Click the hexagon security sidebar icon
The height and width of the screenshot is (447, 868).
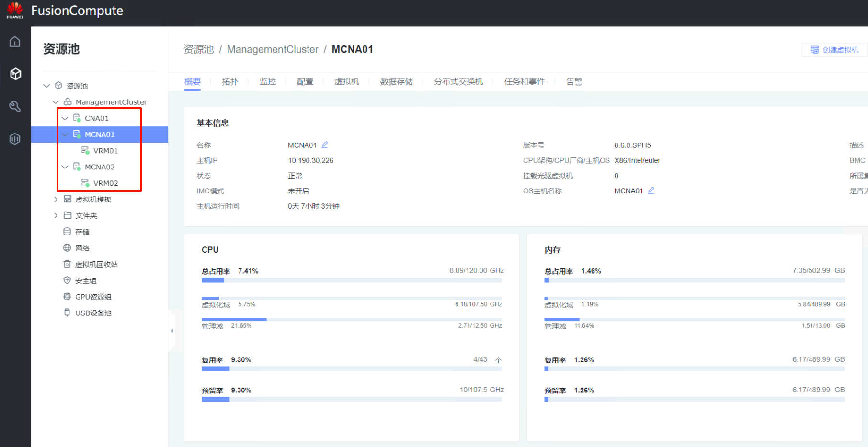15,139
